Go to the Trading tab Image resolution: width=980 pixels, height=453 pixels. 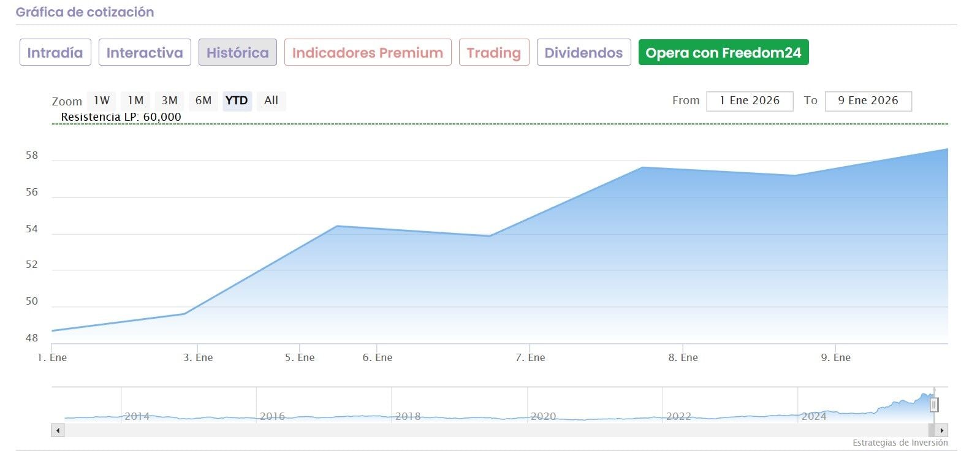pos(493,53)
